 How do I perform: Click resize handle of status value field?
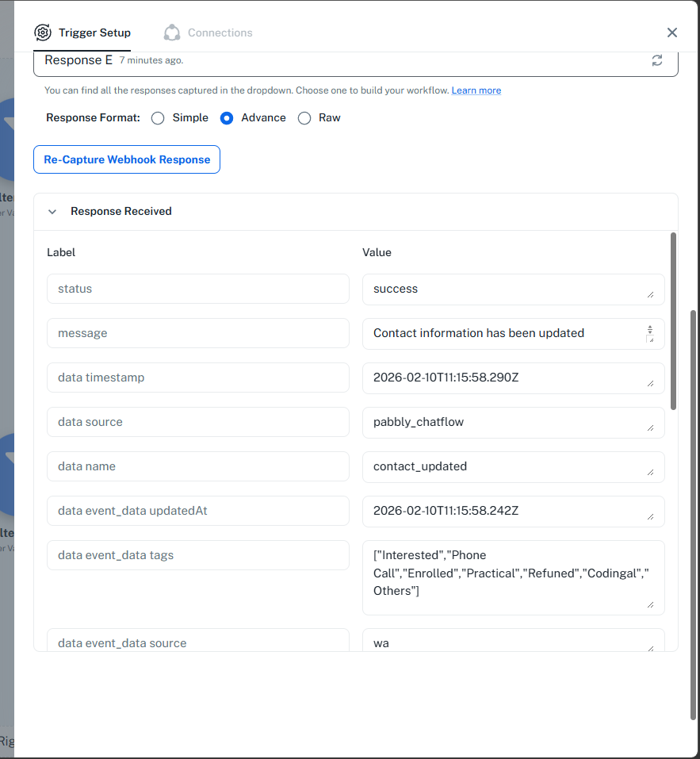click(x=651, y=295)
